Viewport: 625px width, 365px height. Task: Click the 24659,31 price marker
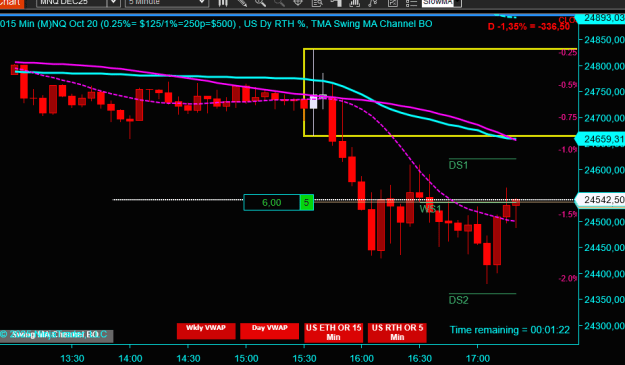[x=601, y=139]
